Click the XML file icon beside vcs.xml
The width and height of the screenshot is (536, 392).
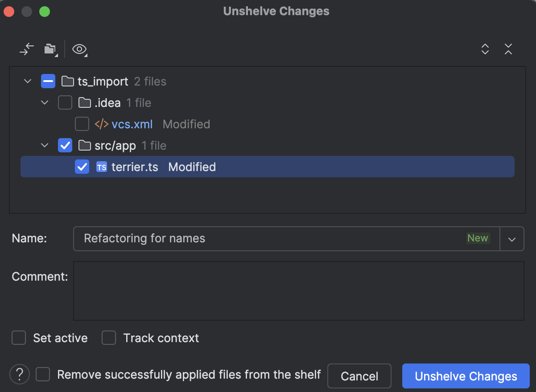coord(100,124)
